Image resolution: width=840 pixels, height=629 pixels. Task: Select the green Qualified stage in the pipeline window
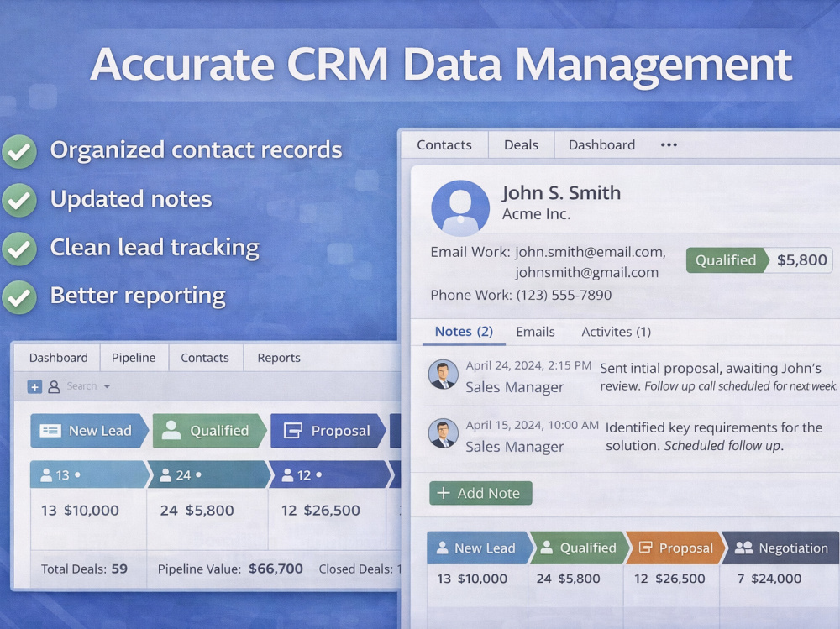point(209,431)
